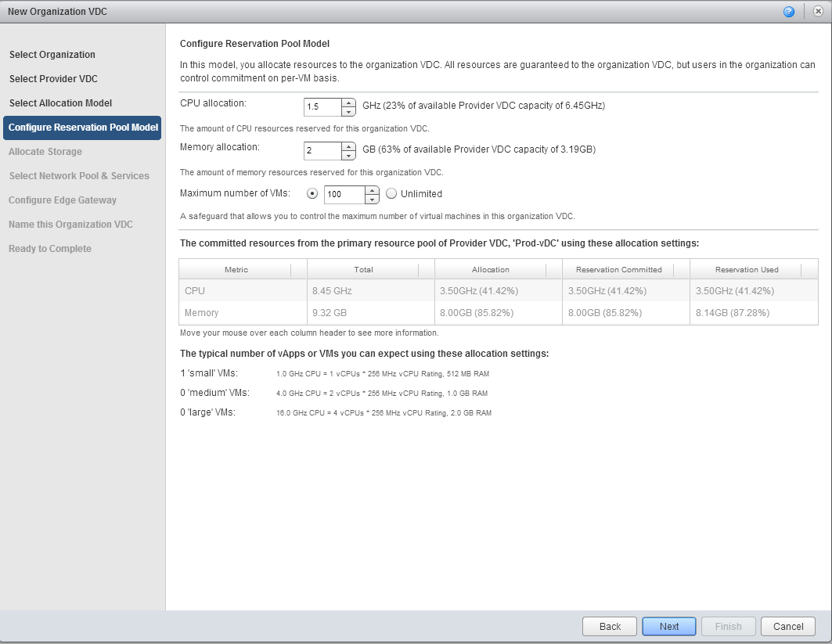Viewport: 832px width, 644px height.
Task: Open the Select Allocation Model step
Action: [60, 103]
